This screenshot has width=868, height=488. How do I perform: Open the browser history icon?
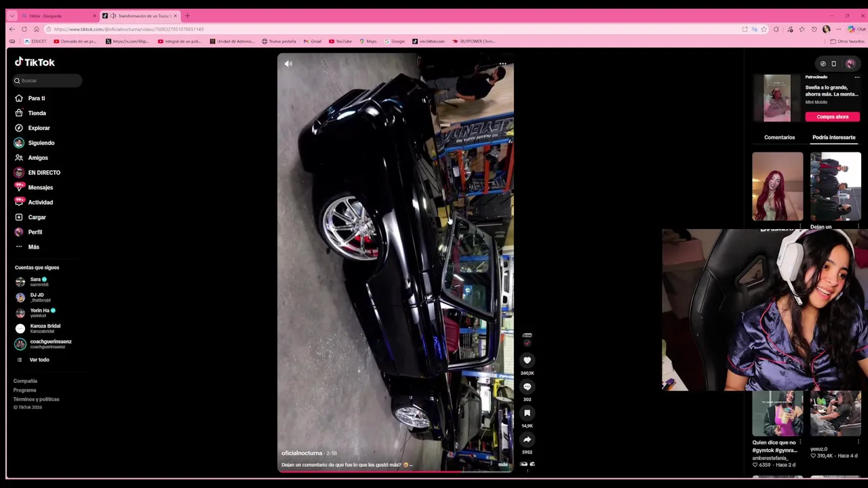coord(814,29)
